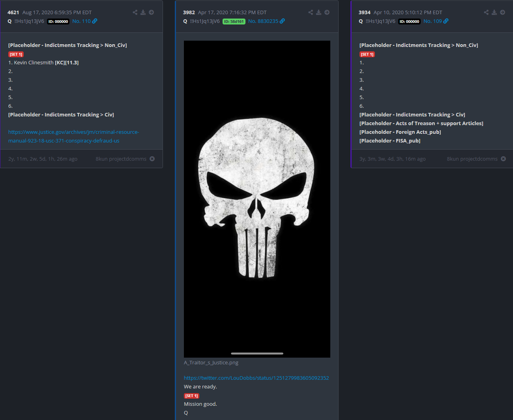Screen dimensions: 513x420
Task: Open post 4621 with arrow icon
Action: tap(152, 12)
